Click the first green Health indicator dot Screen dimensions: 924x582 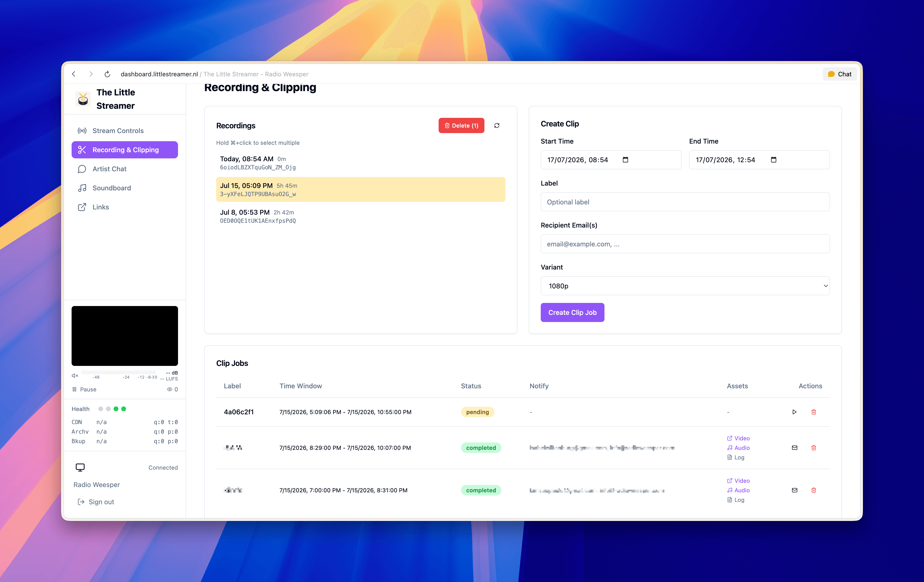point(116,409)
